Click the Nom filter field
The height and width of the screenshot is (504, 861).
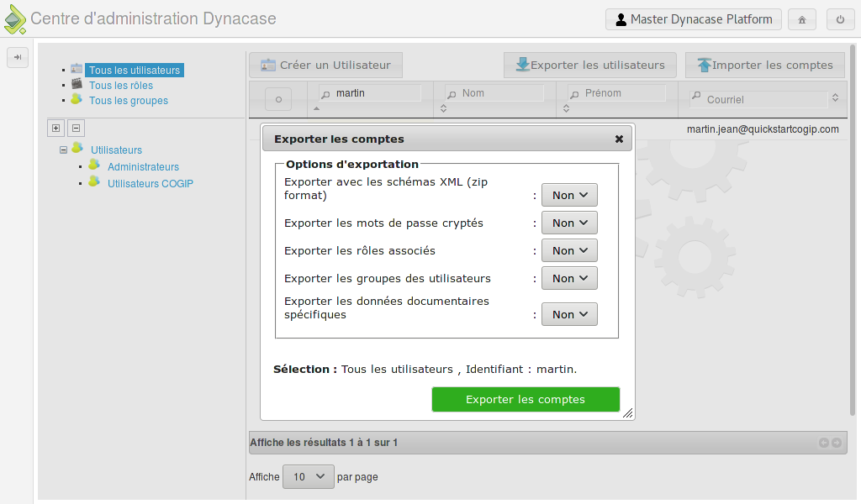[494, 93]
